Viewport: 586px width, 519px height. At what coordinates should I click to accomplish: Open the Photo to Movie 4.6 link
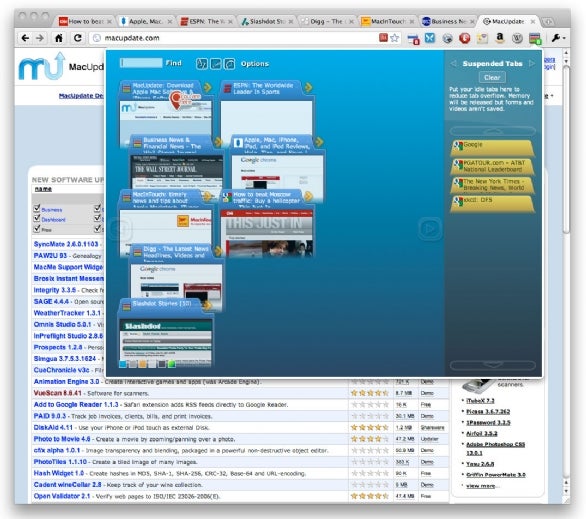(x=62, y=439)
